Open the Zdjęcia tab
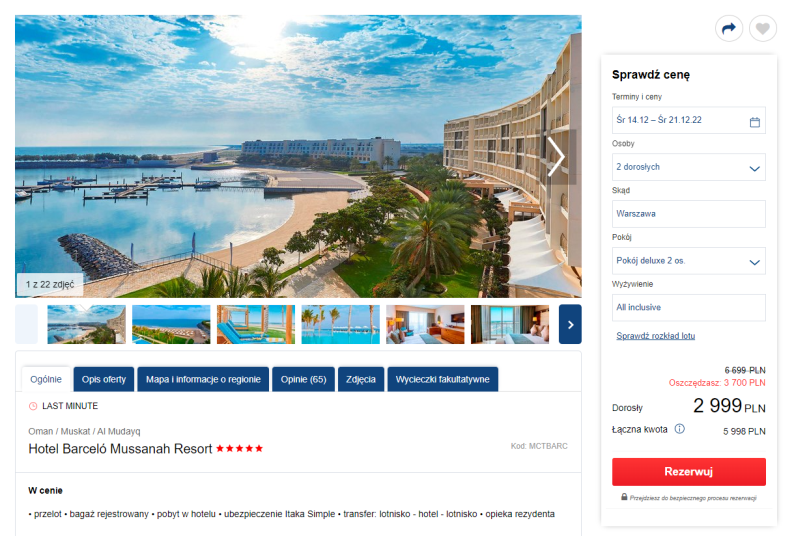The width and height of the screenshot is (790, 536). [x=361, y=379]
